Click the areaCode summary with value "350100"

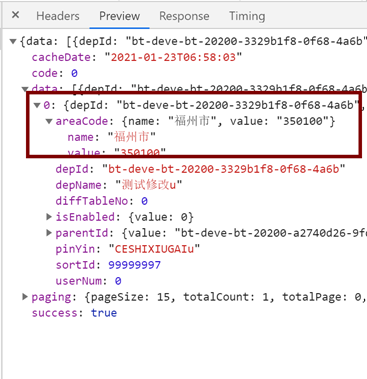pyautogui.click(x=195, y=121)
